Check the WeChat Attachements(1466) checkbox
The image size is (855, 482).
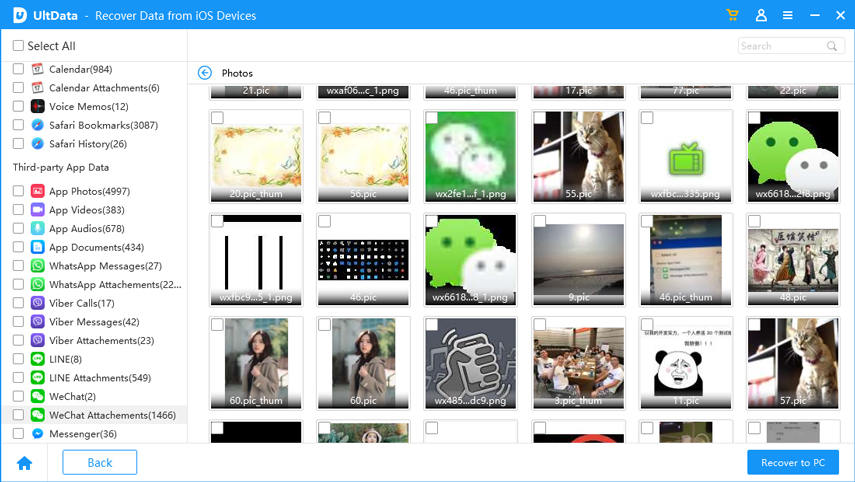coord(18,414)
